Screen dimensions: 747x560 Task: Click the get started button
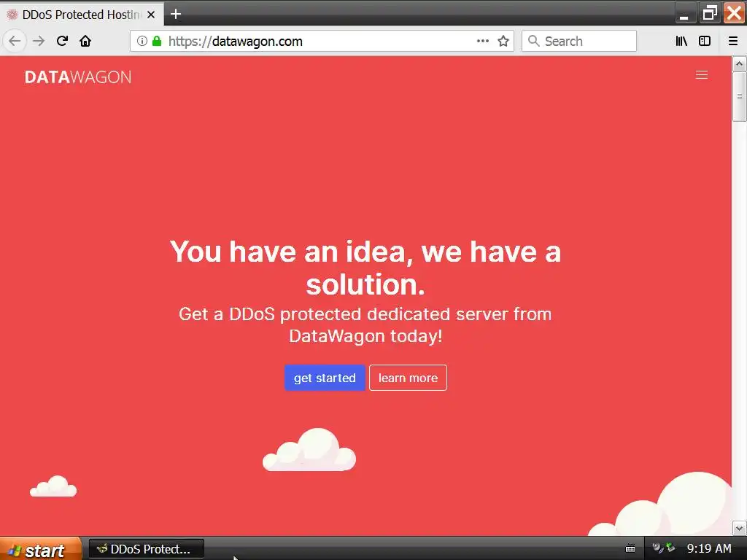click(x=325, y=378)
